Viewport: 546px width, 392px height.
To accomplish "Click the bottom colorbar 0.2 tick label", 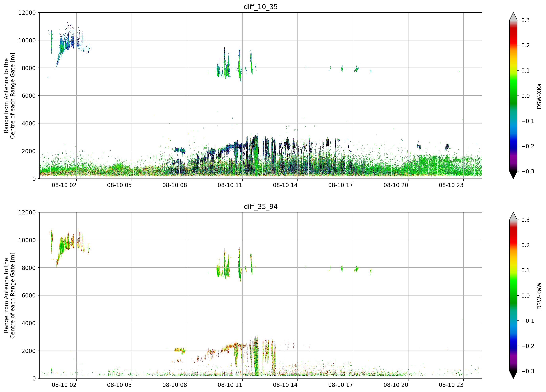I will pos(525,245).
